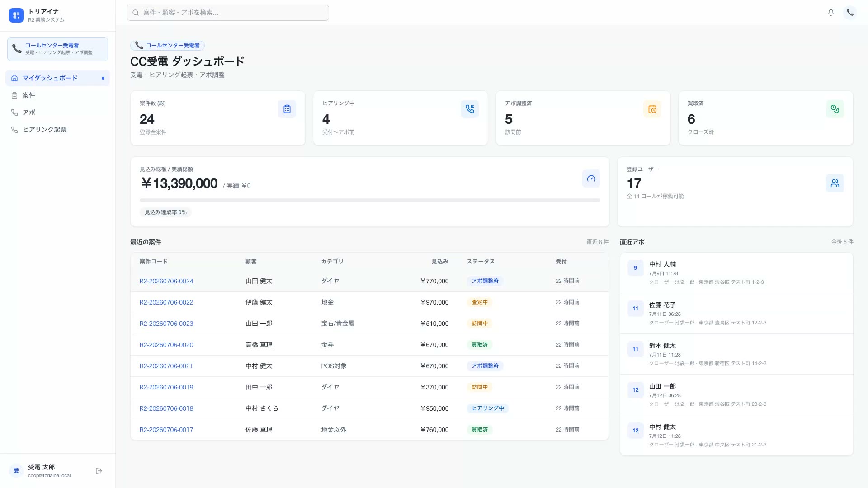The image size is (868, 488).
Task: Click appointment name 中村 大輔
Action: (662, 264)
